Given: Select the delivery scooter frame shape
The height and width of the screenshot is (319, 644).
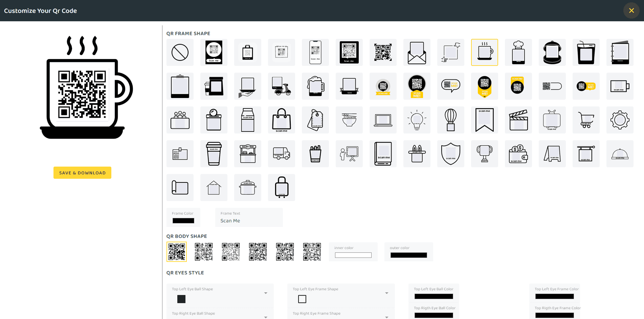Looking at the screenshot, I should pos(282,86).
